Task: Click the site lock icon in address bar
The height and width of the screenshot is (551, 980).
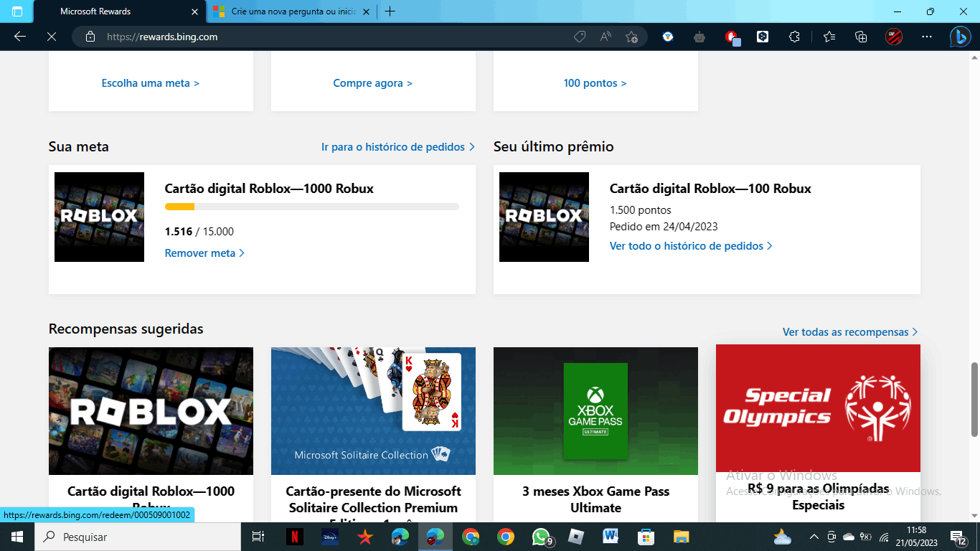Action: [x=90, y=36]
